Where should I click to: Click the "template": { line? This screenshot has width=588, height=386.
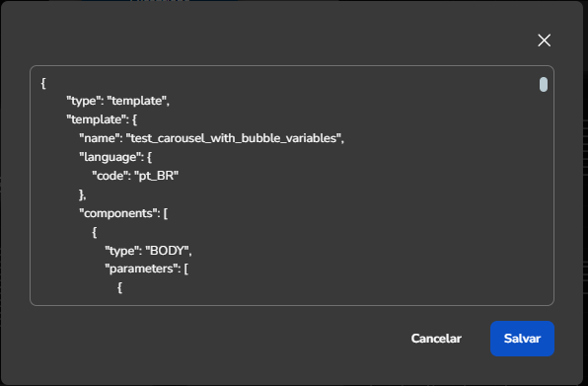pos(102,119)
